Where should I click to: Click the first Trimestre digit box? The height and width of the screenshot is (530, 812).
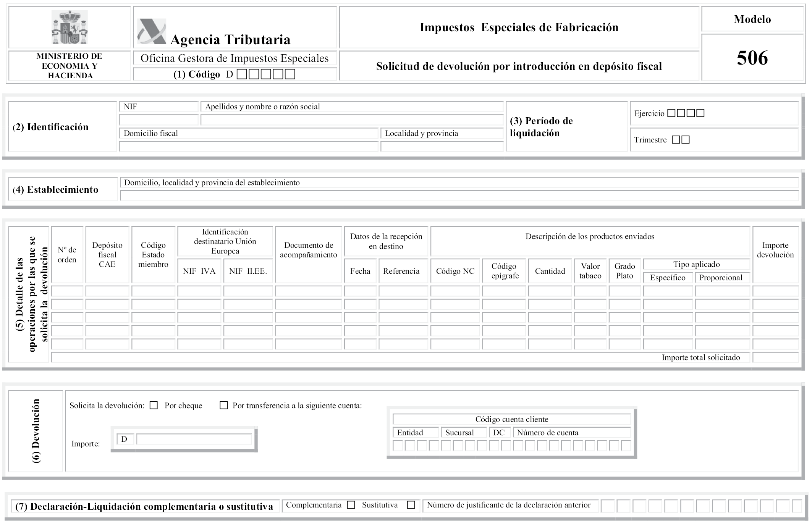(676, 140)
